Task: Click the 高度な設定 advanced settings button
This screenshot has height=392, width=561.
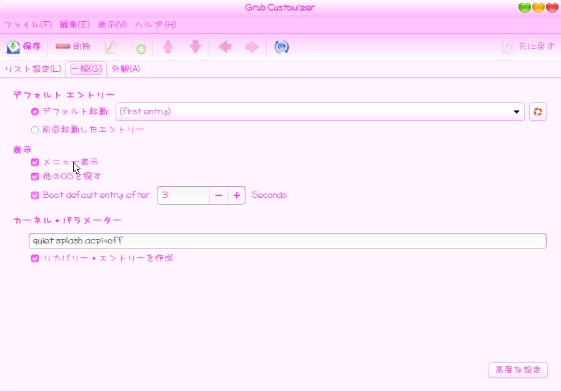Action: click(x=518, y=370)
